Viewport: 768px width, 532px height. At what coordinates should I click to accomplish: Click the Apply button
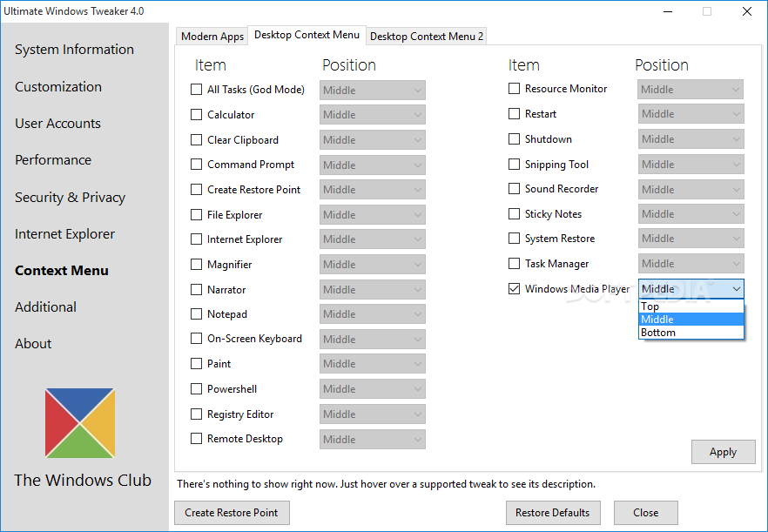(723, 452)
